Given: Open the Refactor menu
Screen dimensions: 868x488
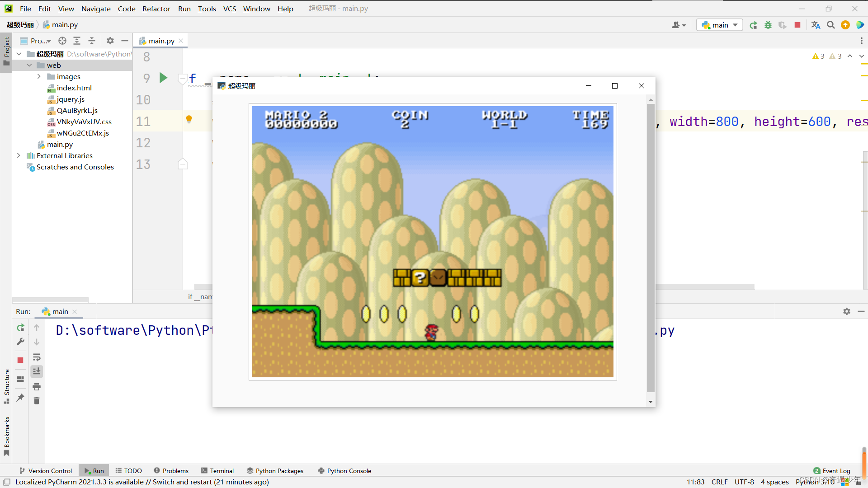Looking at the screenshot, I should click(156, 9).
